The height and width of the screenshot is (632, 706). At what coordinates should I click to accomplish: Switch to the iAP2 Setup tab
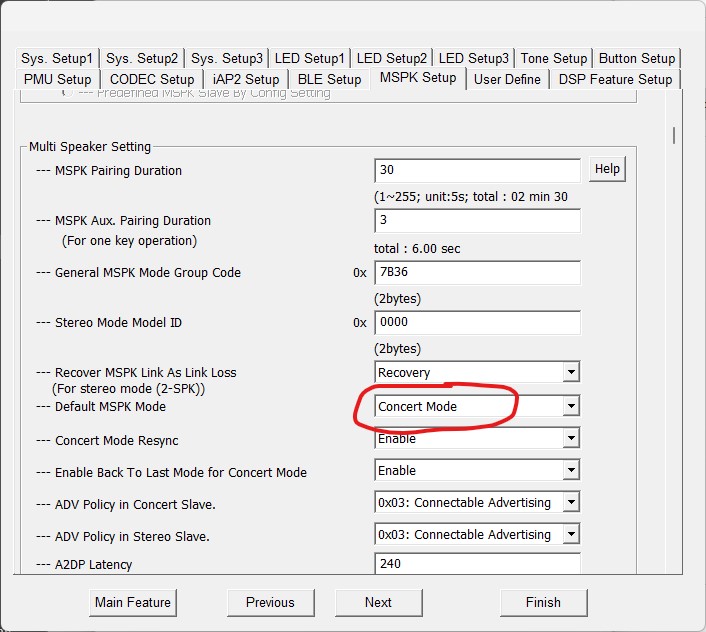pyautogui.click(x=246, y=79)
